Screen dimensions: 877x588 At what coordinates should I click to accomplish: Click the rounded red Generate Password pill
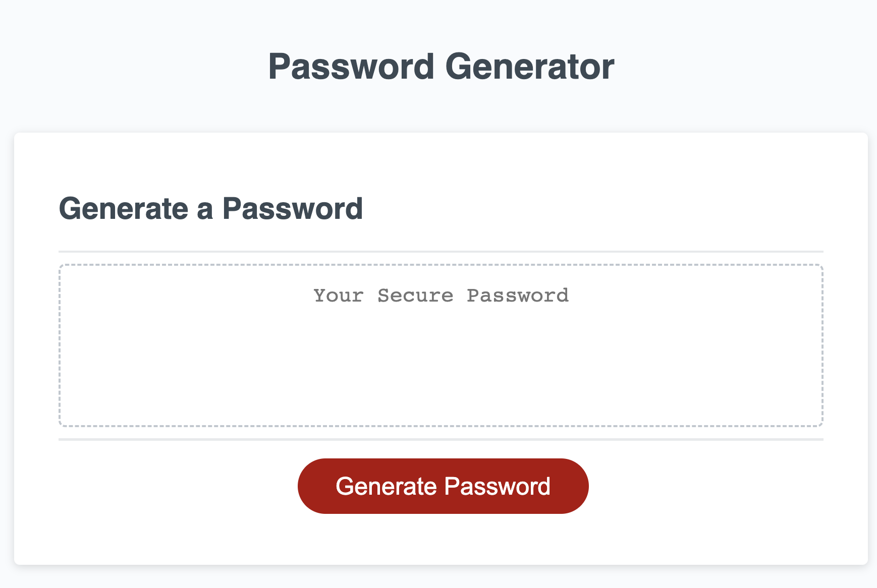coord(443,485)
